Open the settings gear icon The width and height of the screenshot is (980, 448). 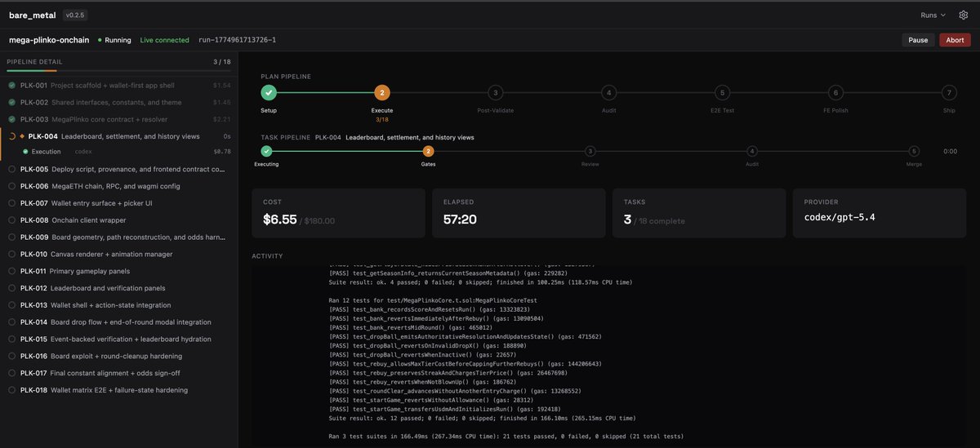963,15
